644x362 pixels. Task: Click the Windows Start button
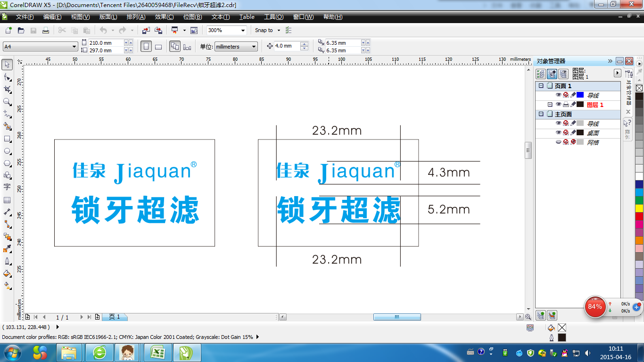pos(12,353)
